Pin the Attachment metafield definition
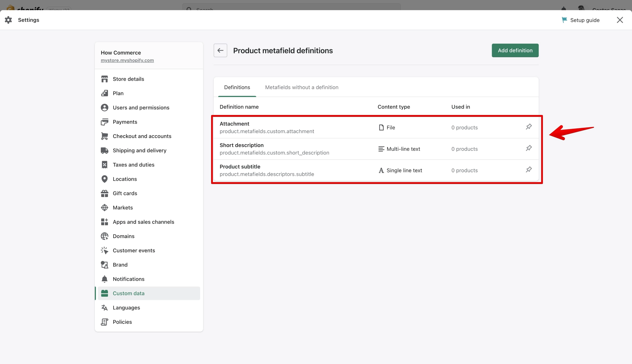 click(528, 127)
